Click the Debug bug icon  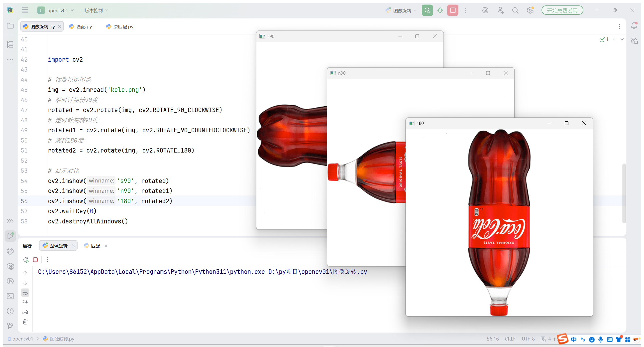click(440, 10)
